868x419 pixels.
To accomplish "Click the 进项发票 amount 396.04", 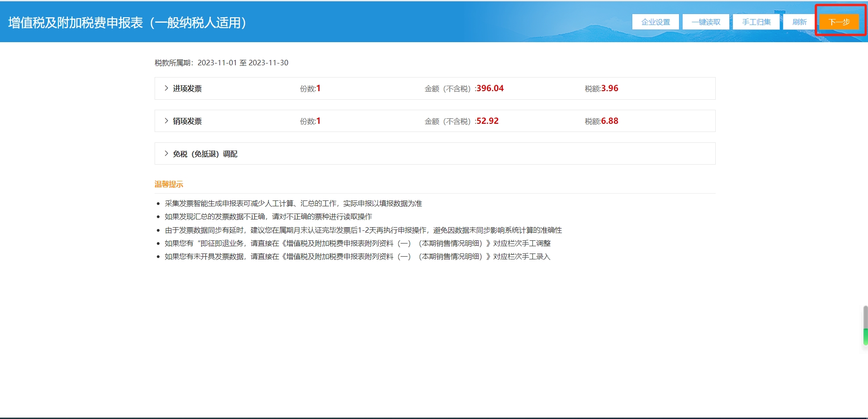I will click(490, 88).
